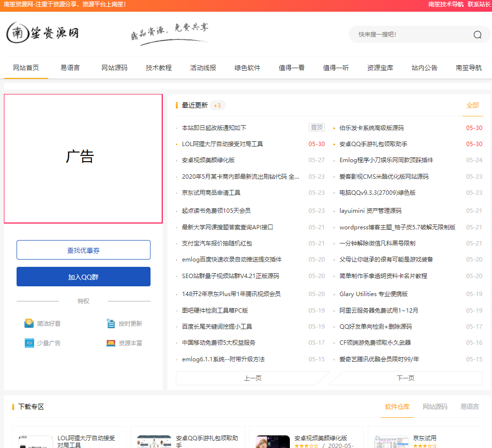Switch to the 网站源码 tab in 下载专区
The height and width of the screenshot is (448, 492).
[x=435, y=407]
